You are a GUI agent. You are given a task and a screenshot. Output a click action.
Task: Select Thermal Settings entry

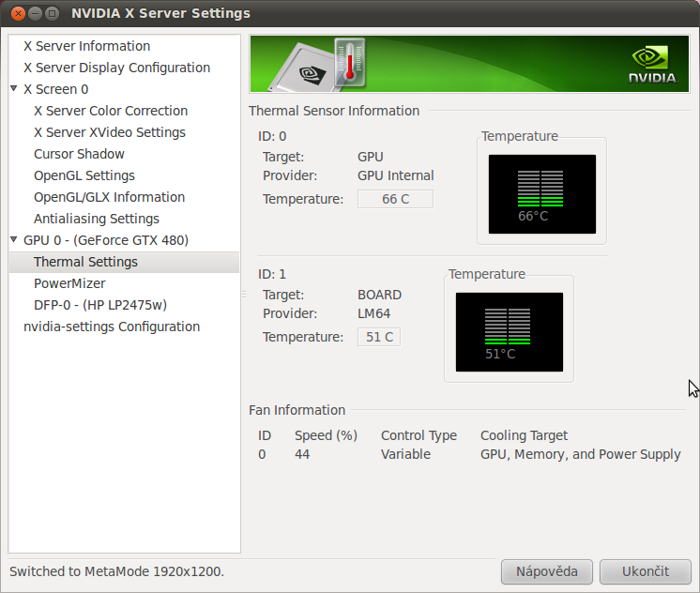124,262
